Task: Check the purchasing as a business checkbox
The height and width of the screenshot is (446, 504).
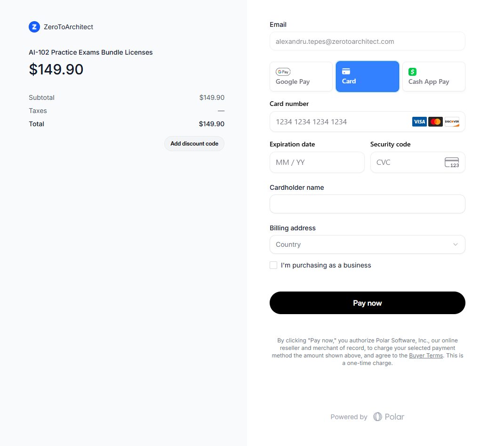Action: click(x=273, y=265)
